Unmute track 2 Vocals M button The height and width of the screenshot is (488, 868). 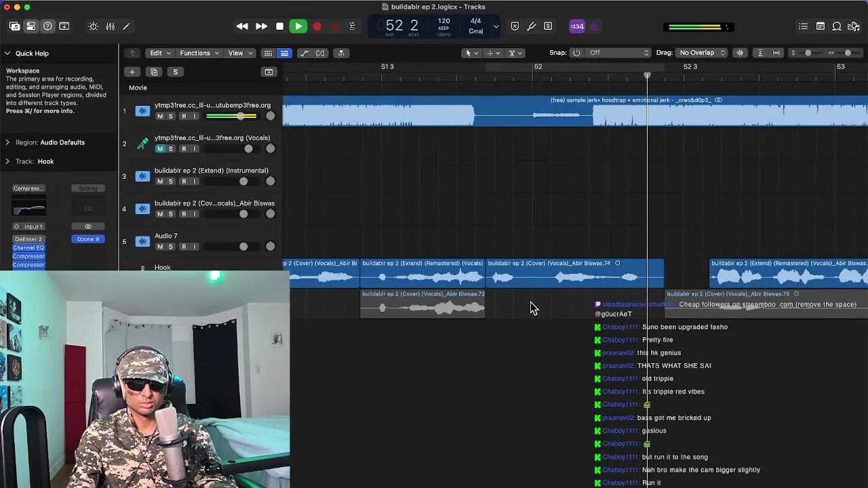[160, 149]
